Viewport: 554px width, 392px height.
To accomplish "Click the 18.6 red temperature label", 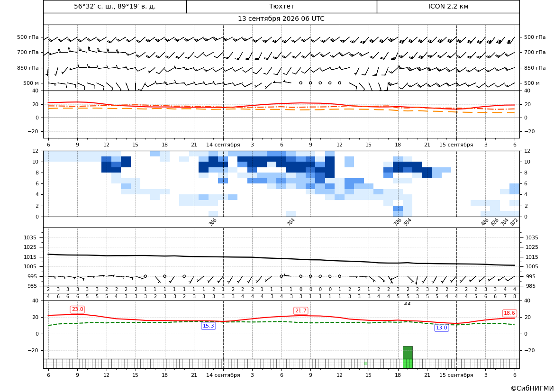I will (509, 313).
